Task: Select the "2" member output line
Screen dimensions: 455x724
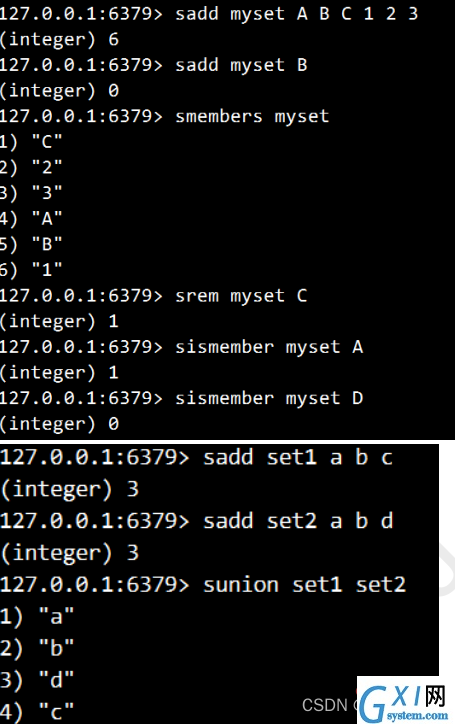Action: tap(31, 167)
